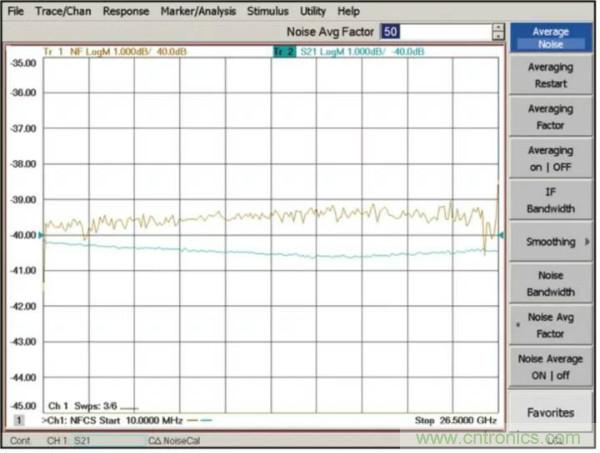Open the Favorites softkey

pos(550,412)
